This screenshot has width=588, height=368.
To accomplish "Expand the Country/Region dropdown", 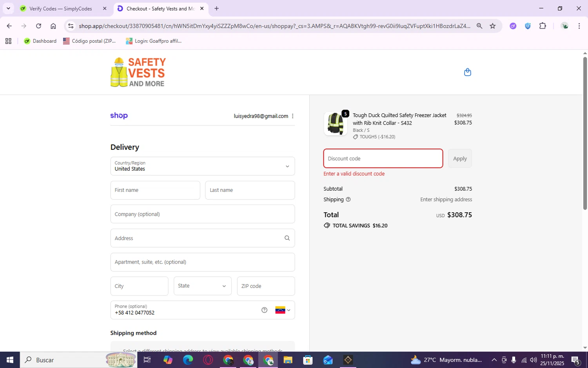I will [202, 166].
